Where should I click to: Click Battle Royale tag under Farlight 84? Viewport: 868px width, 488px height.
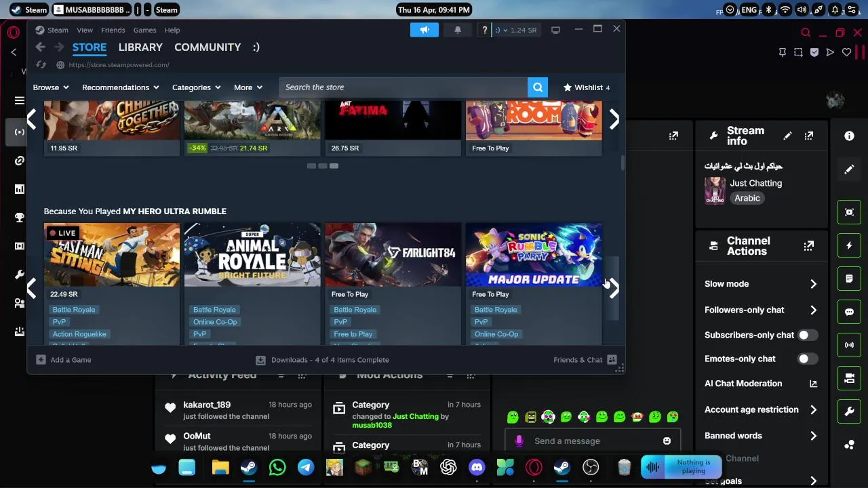pyautogui.click(x=355, y=310)
